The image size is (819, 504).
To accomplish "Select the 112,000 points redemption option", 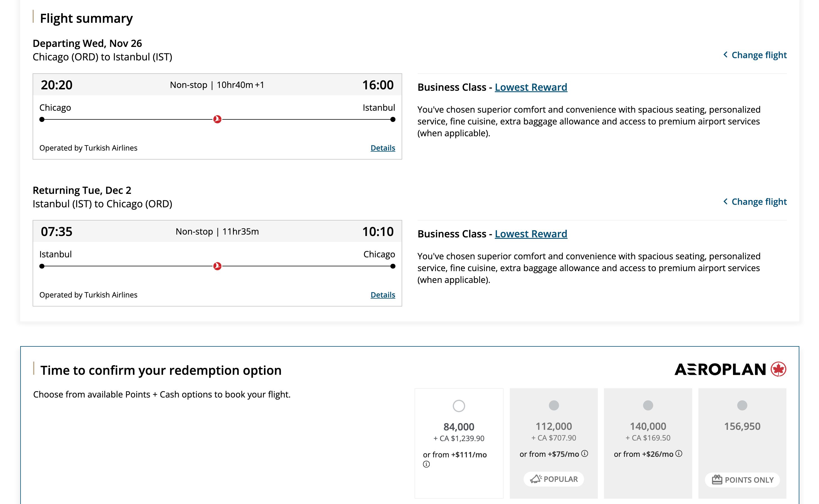I will (554, 405).
